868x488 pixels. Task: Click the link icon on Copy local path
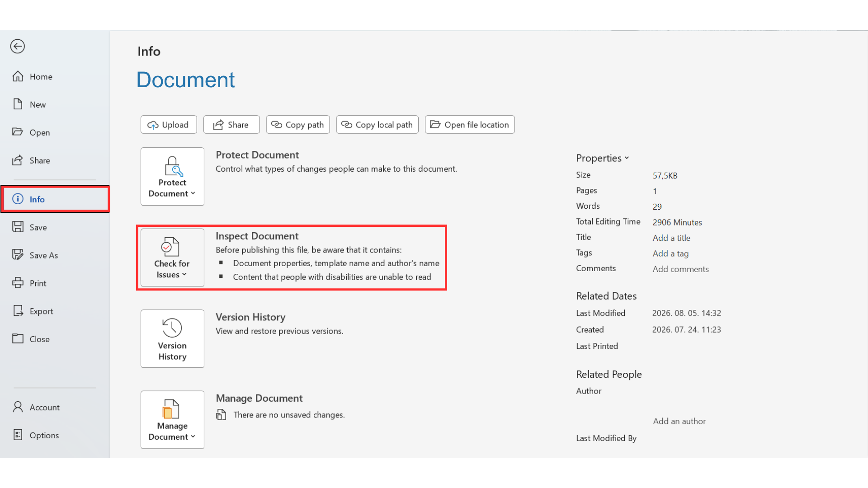[347, 125]
